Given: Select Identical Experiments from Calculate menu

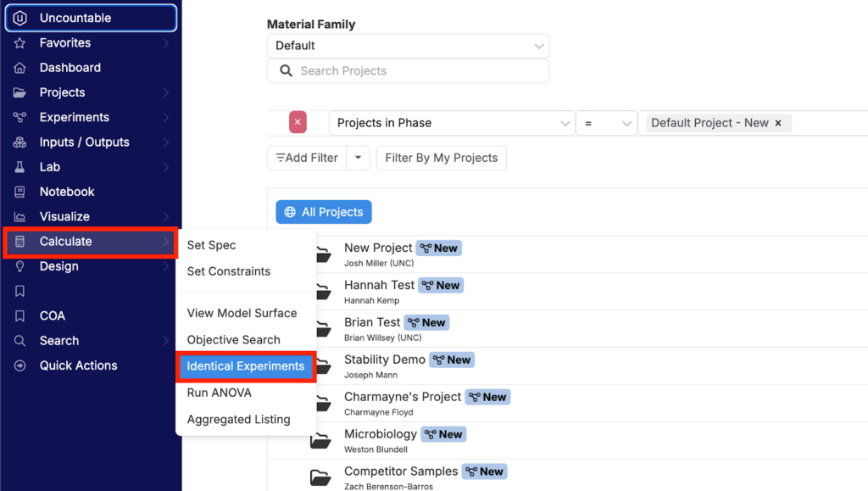Looking at the screenshot, I should pos(246,366).
